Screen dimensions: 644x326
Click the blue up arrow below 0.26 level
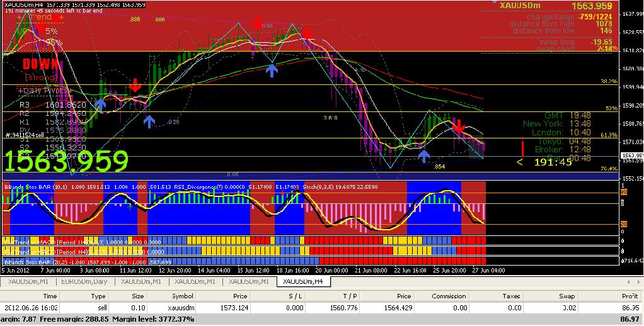click(x=148, y=121)
